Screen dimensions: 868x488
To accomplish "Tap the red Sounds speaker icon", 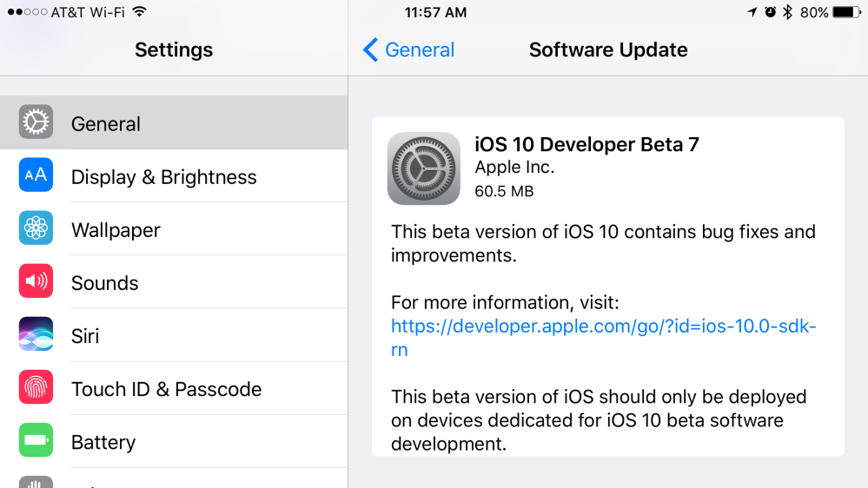I will (x=36, y=281).
